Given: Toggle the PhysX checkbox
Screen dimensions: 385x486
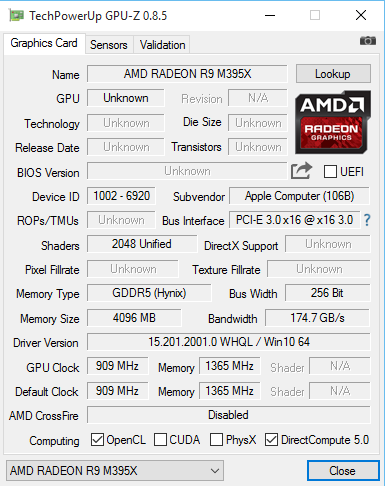Looking at the screenshot, I should click(x=216, y=440).
